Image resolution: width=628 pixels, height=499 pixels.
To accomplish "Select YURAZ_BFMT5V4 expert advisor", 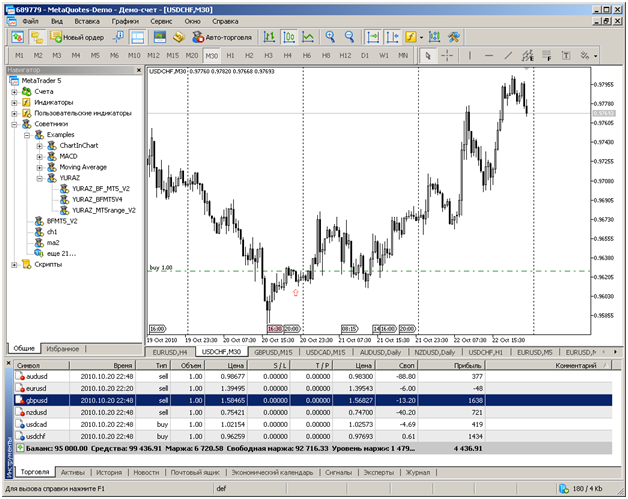I will tap(97, 199).
